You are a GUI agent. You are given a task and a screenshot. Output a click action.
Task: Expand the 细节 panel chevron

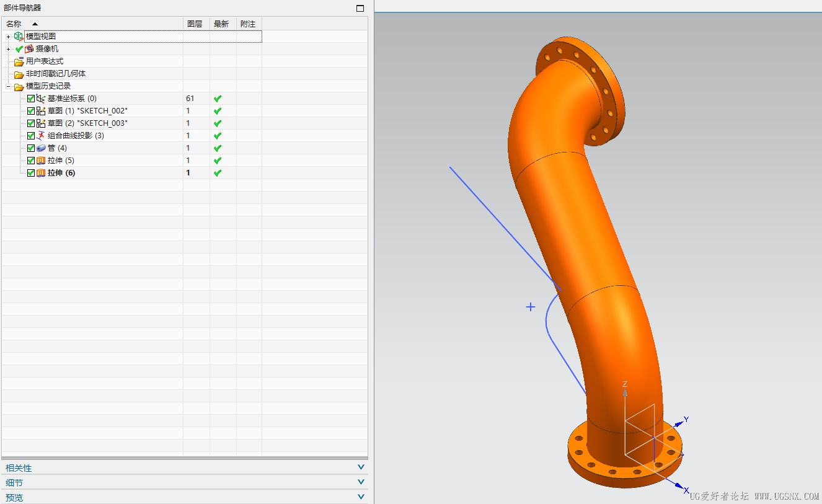(361, 482)
